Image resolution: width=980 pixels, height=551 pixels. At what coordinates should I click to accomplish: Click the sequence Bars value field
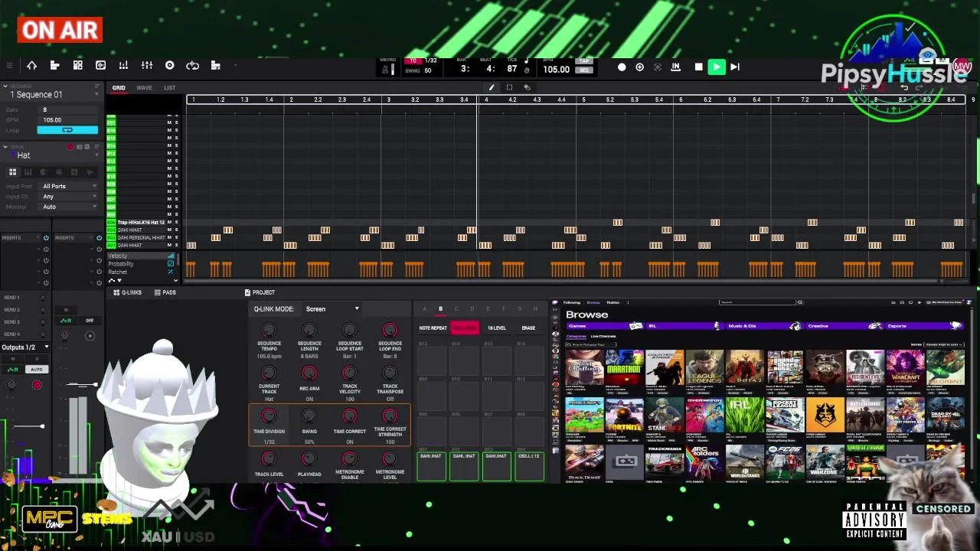(69, 110)
